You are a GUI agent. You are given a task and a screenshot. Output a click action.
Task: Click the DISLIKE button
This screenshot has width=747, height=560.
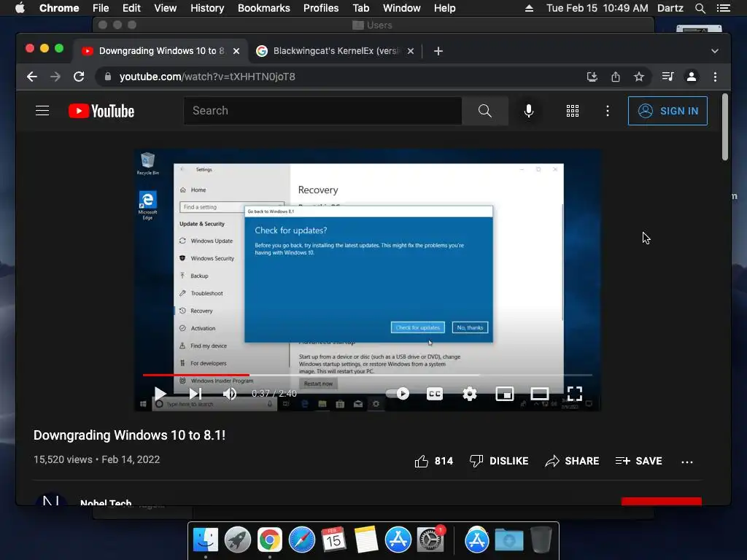click(499, 461)
